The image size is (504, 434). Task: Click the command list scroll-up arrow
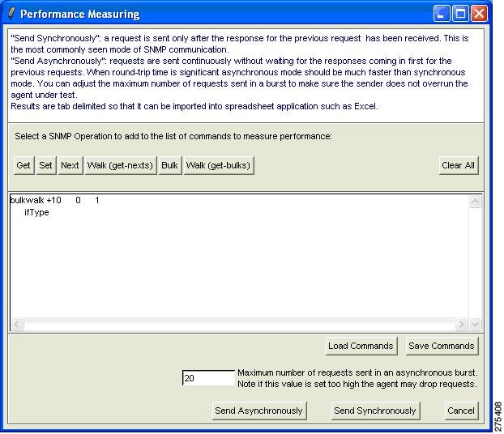coord(476,202)
